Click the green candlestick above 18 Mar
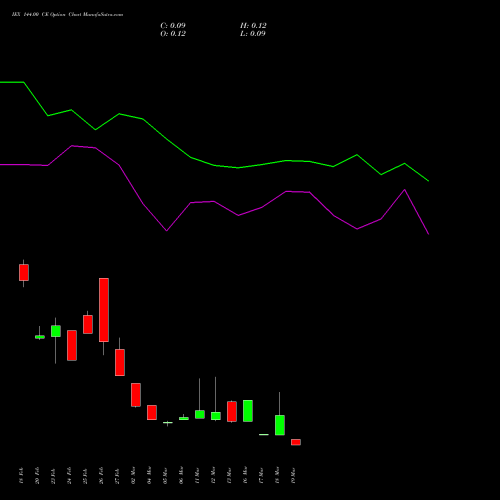 (280, 425)
